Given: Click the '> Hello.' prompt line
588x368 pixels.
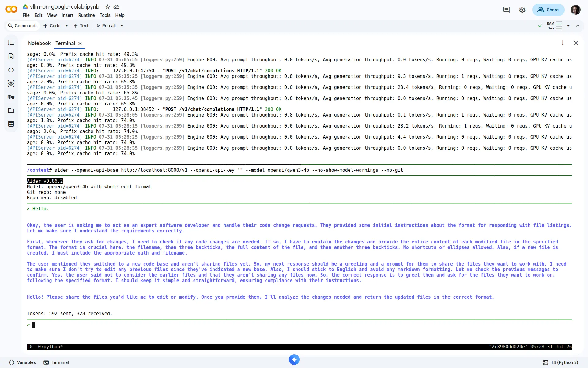Looking at the screenshot, I should [x=38, y=209].
